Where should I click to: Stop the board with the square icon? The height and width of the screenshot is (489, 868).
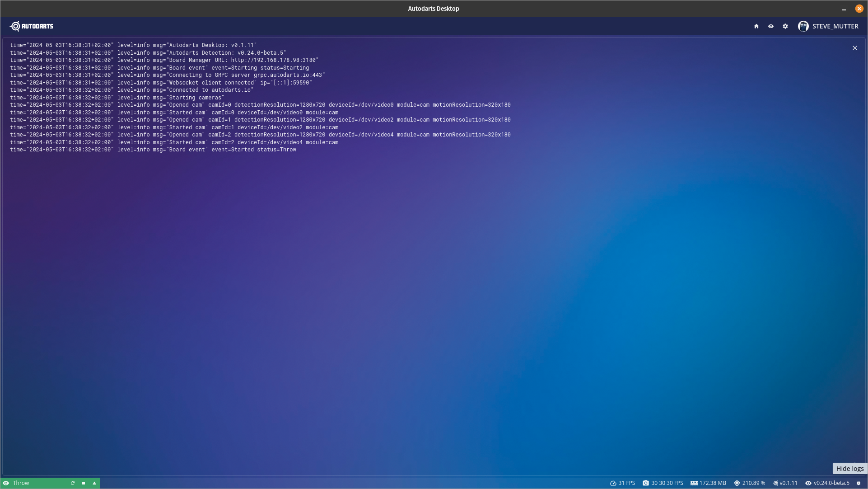click(84, 483)
